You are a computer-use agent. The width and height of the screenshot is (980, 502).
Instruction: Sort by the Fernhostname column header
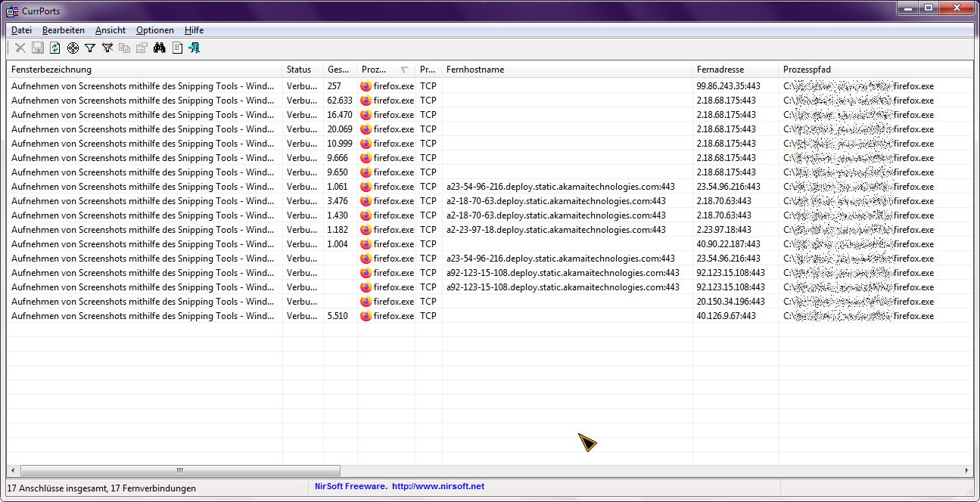pos(568,70)
